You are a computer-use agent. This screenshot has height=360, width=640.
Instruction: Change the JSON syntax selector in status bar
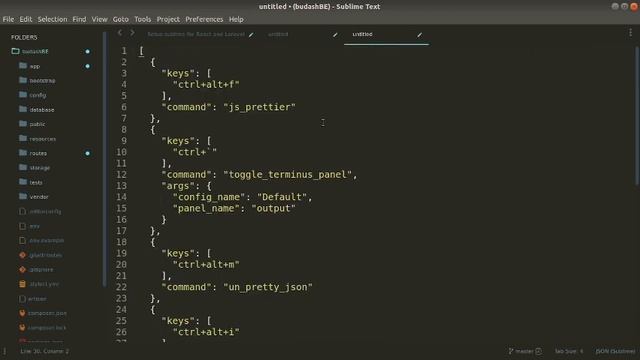[x=615, y=351]
